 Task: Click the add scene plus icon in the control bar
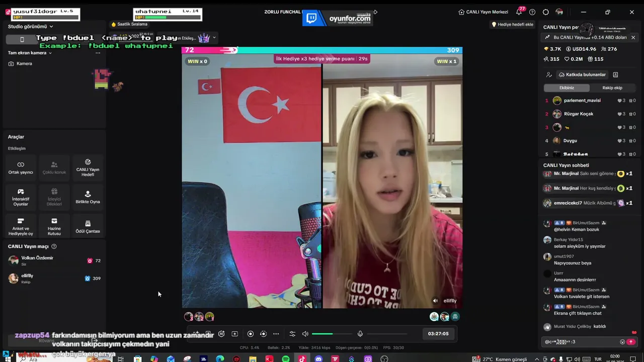click(235, 334)
